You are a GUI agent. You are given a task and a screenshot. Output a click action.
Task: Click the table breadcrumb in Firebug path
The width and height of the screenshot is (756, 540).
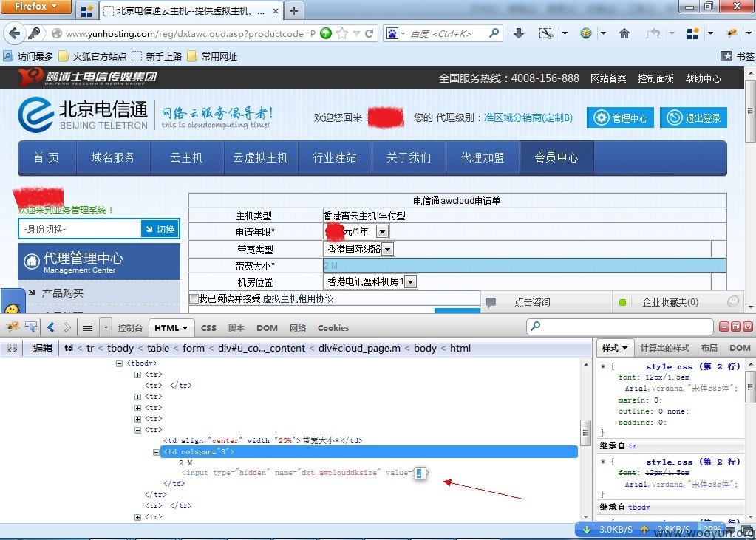pos(158,348)
